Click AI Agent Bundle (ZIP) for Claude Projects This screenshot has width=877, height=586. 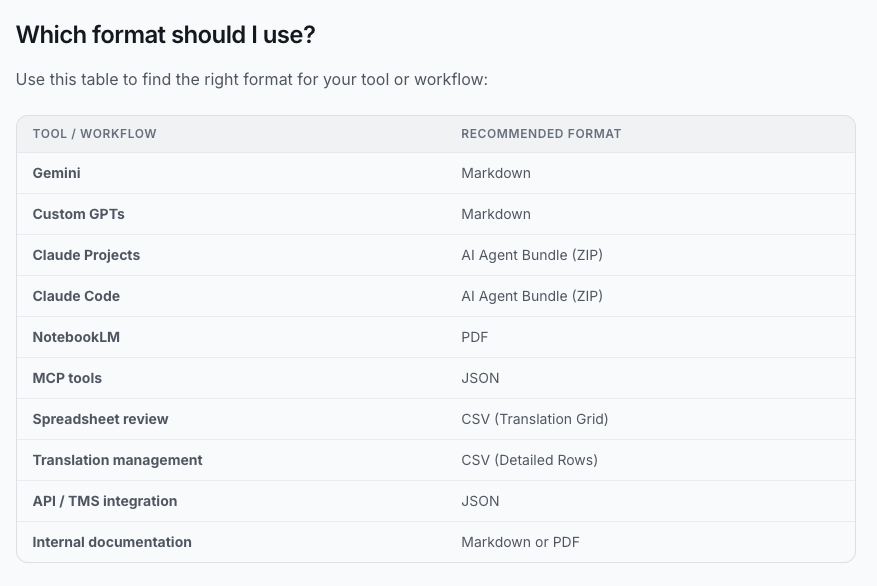(x=532, y=255)
